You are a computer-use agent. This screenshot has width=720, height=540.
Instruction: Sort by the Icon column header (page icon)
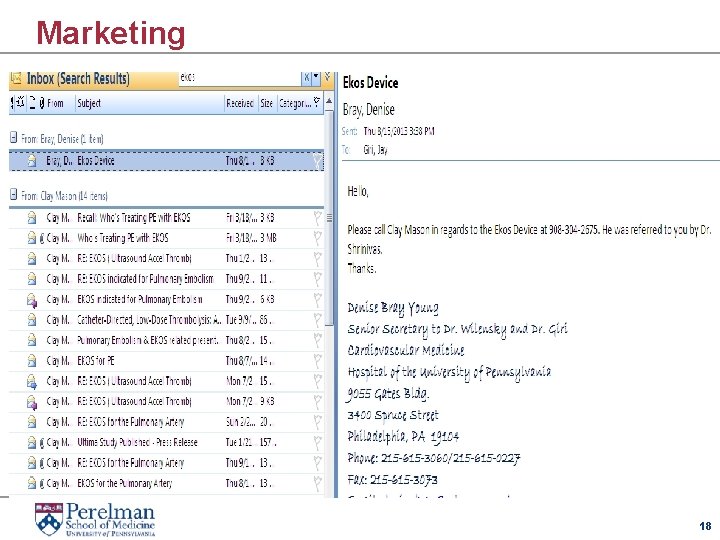32,103
